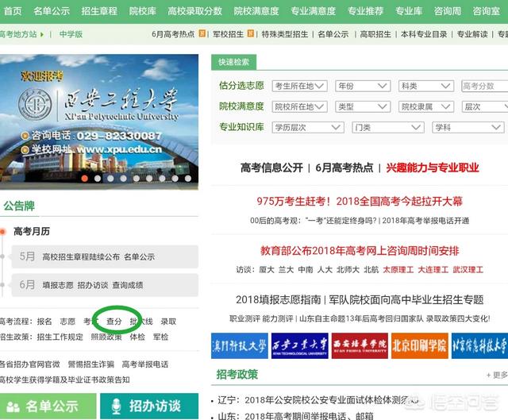
Task: Expand the 院校隶属 dropdown
Action: pos(425,106)
